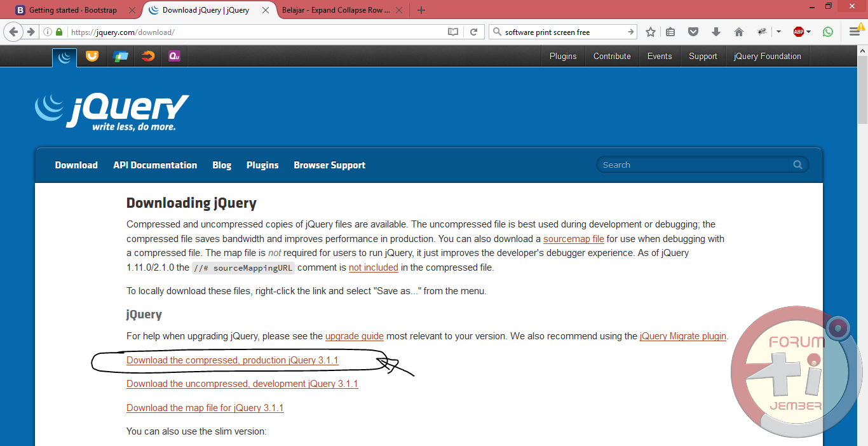The image size is (868, 446).
Task: Open the dropdown arrow beside bug extension
Action: (778, 32)
